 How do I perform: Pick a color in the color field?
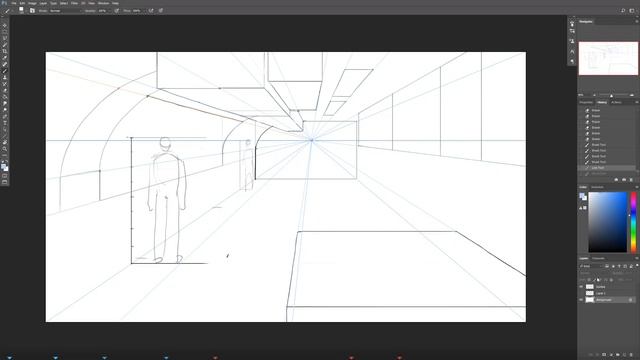point(607,222)
